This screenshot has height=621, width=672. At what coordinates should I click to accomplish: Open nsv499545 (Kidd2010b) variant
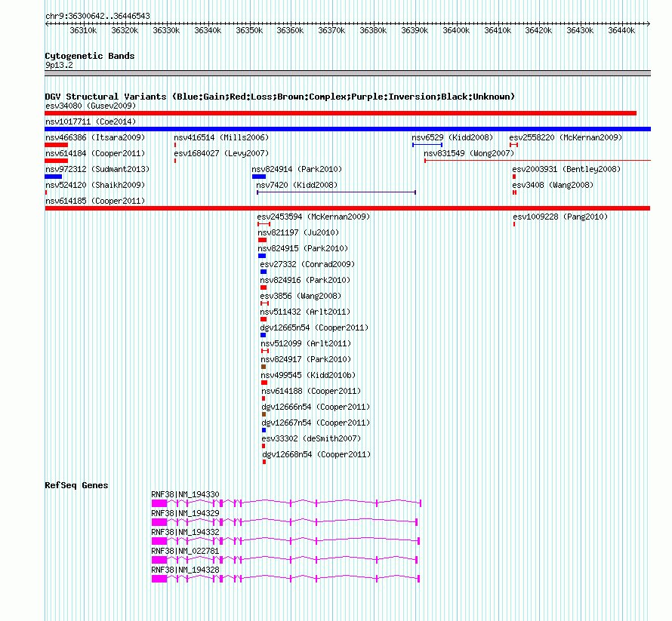pos(308,375)
